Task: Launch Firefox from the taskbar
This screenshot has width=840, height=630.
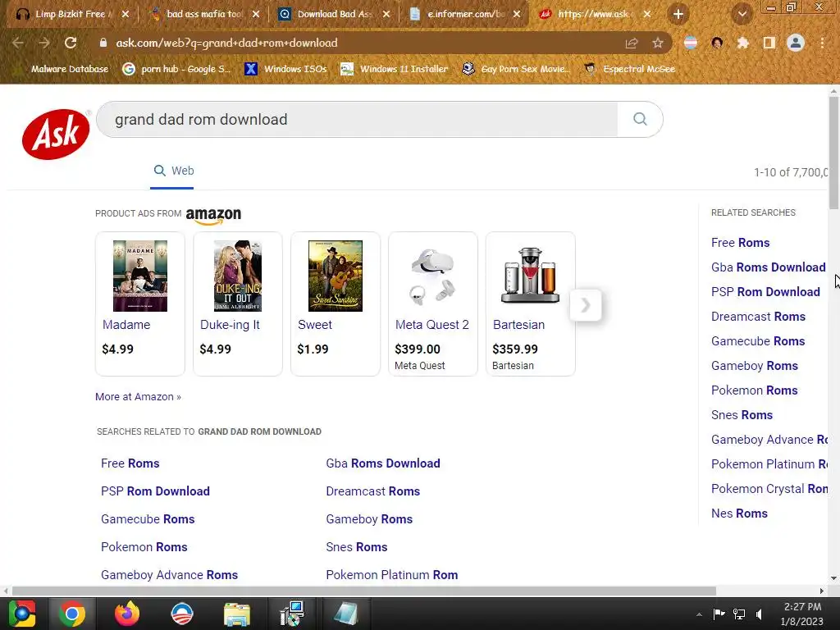Action: click(x=127, y=614)
